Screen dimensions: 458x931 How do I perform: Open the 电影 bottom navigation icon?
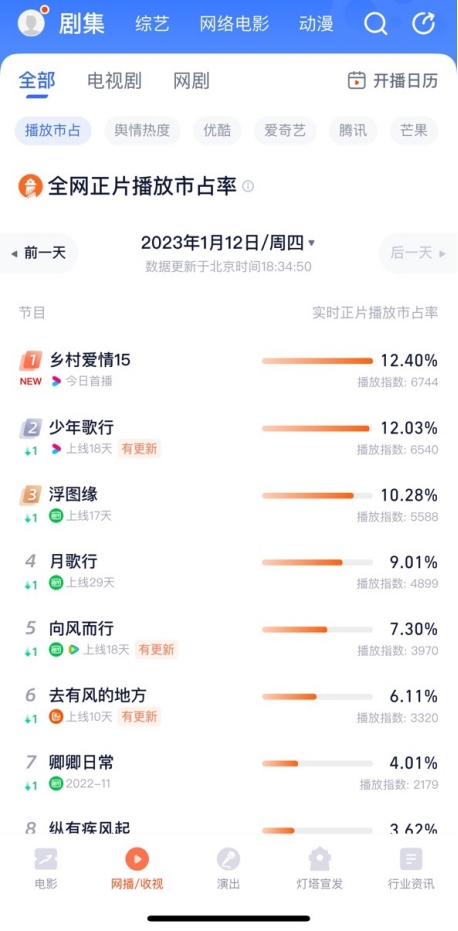[x=46, y=859]
